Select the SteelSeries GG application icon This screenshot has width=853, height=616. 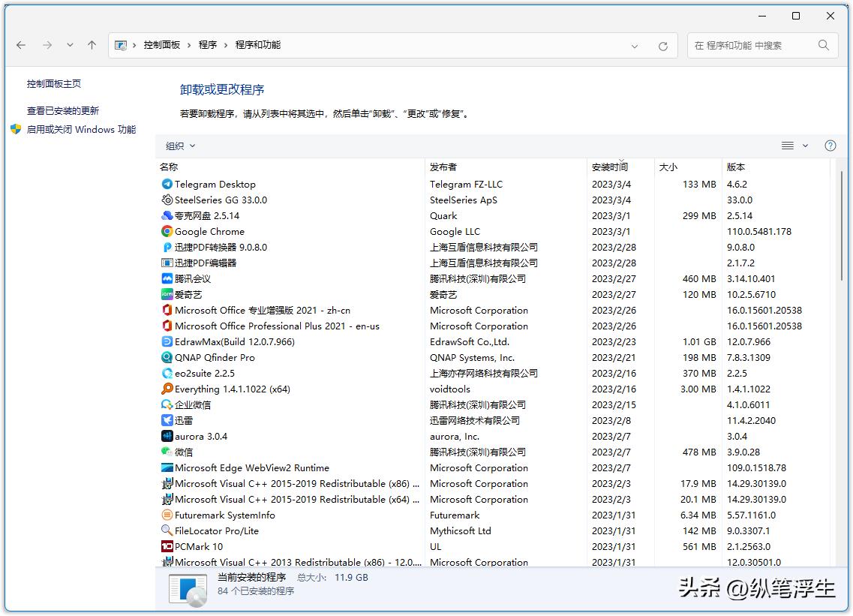click(167, 200)
